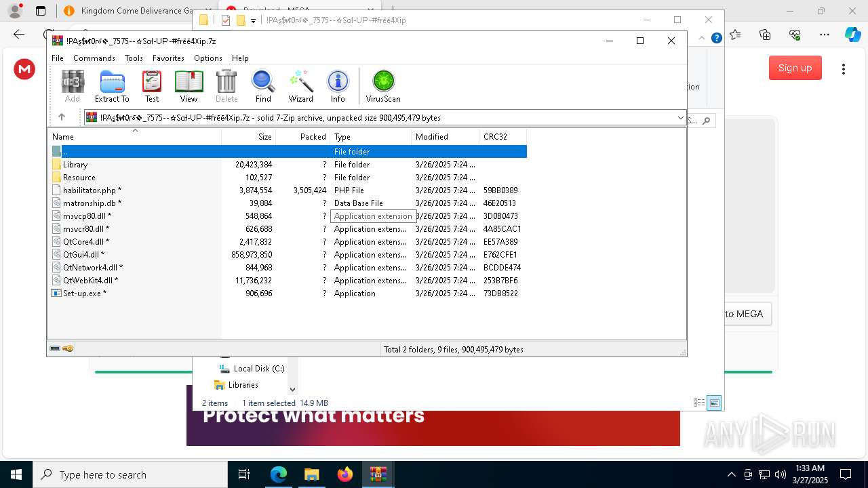Open the MEGA page three-dot menu
The width and height of the screenshot is (868, 488).
pos(844,68)
